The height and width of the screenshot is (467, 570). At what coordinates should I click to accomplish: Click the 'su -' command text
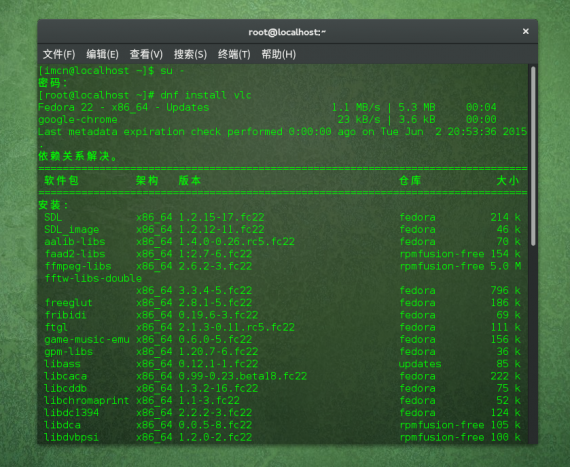(x=172, y=71)
